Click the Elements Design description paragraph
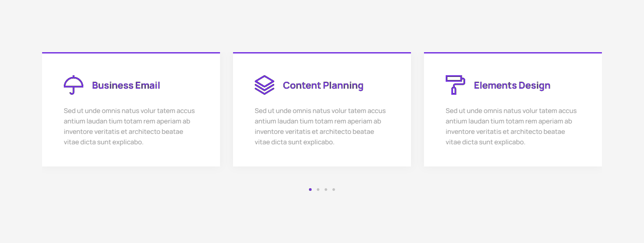Screen dimensions: 644x243 click(511, 126)
